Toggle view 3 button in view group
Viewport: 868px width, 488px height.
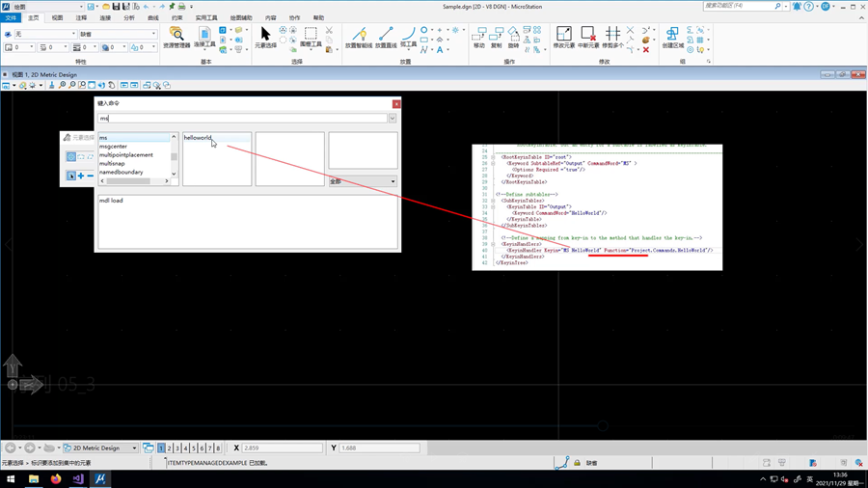point(177,448)
